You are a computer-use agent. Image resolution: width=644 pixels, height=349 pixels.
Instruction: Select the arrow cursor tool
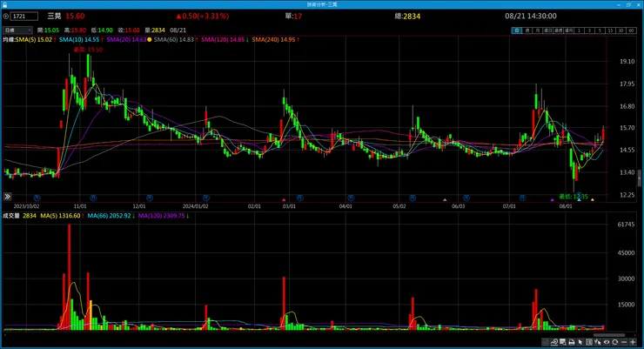coord(580,342)
